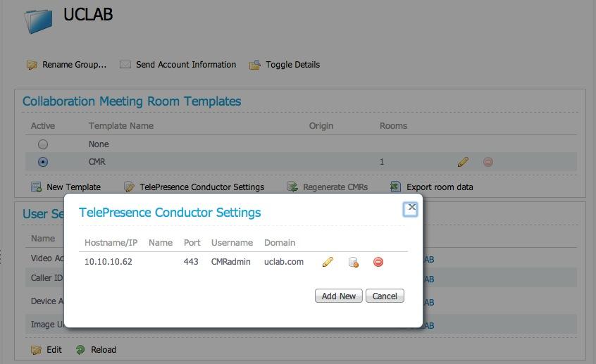Select the CMR template radio button
This screenshot has width=596, height=364.
(x=43, y=162)
